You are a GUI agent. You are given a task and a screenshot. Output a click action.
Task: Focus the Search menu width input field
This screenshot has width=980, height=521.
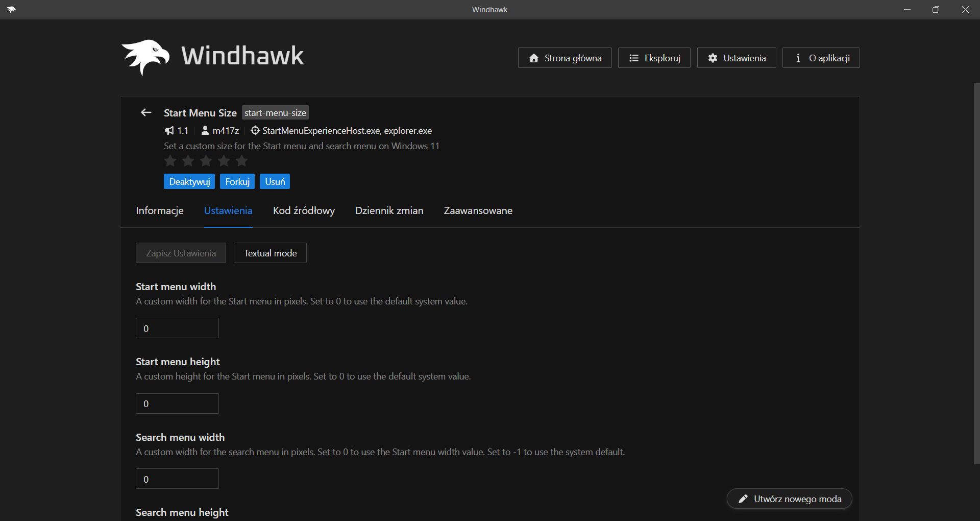[x=177, y=479]
